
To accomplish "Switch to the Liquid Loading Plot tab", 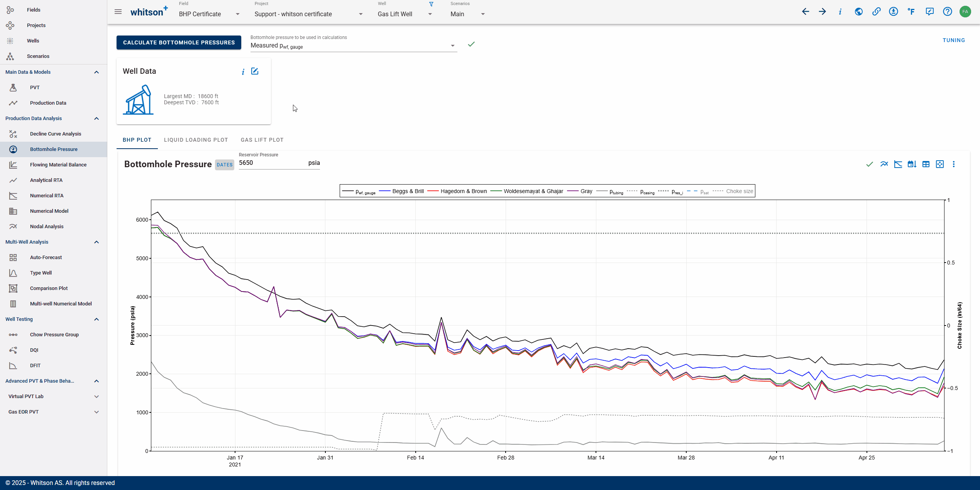I will (x=196, y=140).
